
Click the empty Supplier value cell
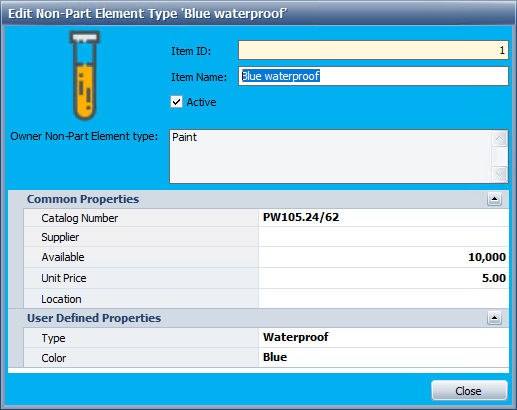tap(384, 237)
